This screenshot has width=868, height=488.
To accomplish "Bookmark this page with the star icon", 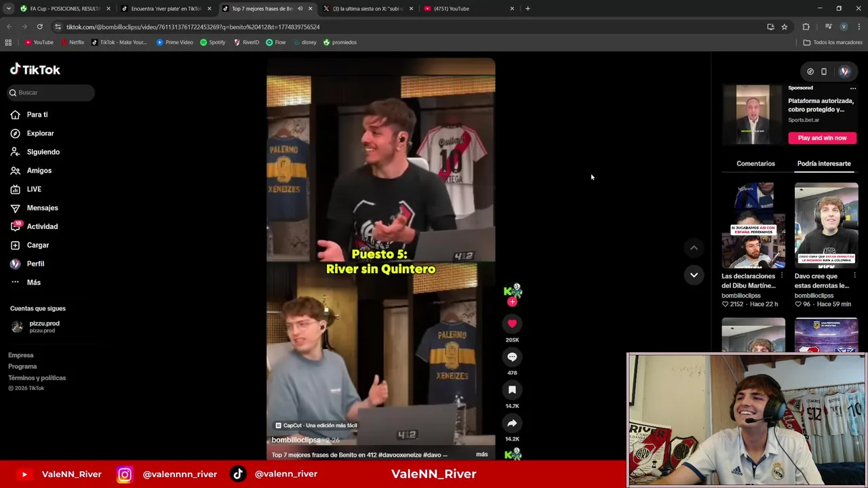I will (785, 27).
